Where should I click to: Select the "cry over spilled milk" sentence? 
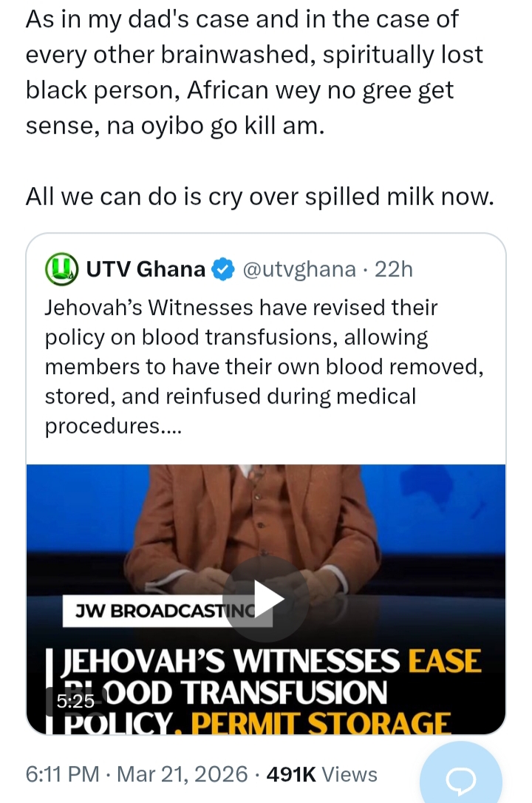coord(259,196)
